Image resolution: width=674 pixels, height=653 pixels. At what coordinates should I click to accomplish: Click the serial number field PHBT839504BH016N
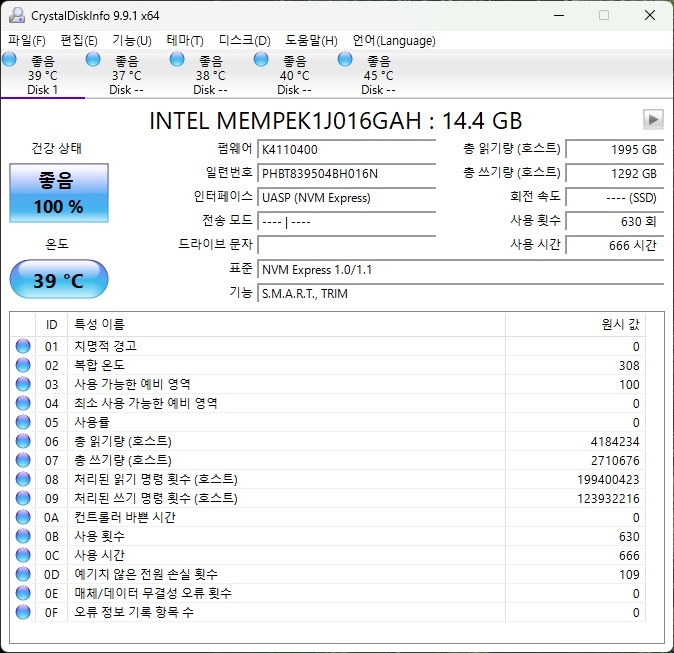point(346,173)
